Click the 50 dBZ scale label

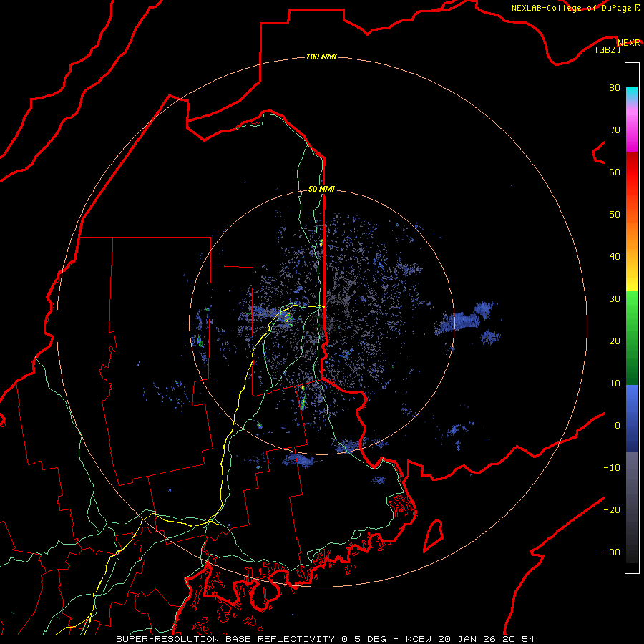615,215
